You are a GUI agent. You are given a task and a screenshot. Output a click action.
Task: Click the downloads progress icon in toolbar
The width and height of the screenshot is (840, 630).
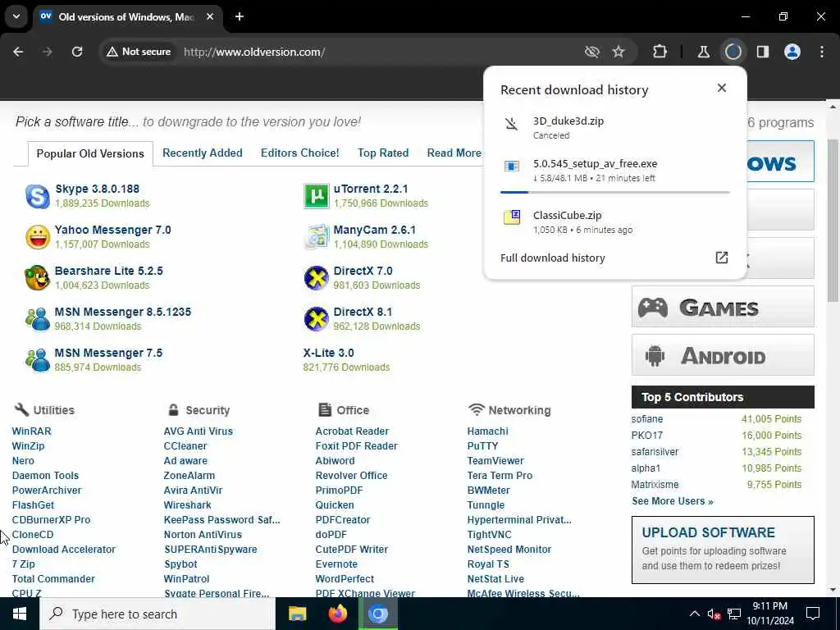pyautogui.click(x=733, y=52)
